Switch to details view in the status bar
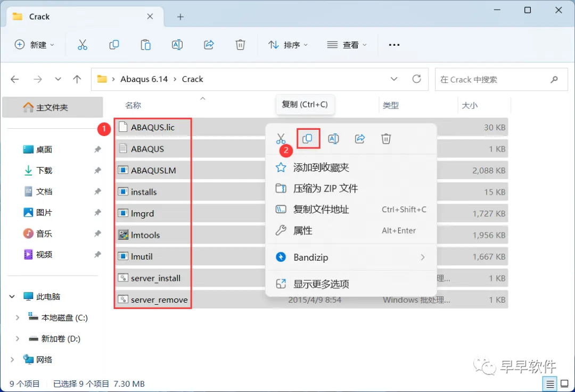575x392 pixels. pyautogui.click(x=550, y=384)
